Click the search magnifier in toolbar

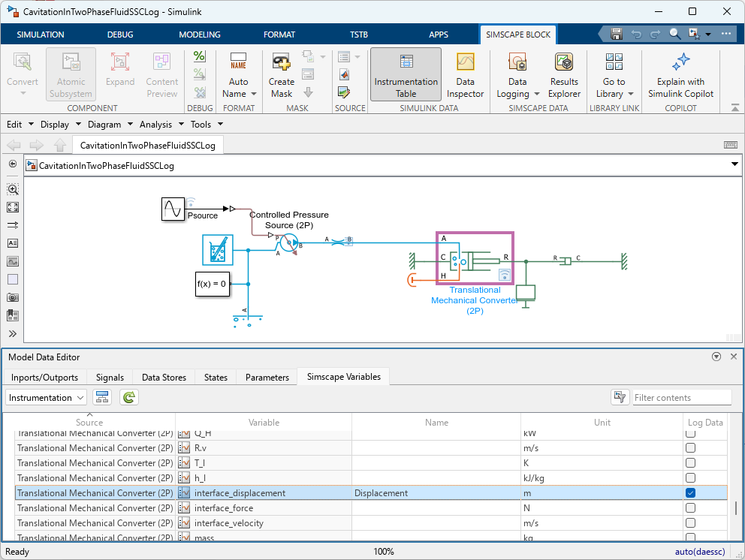(674, 34)
